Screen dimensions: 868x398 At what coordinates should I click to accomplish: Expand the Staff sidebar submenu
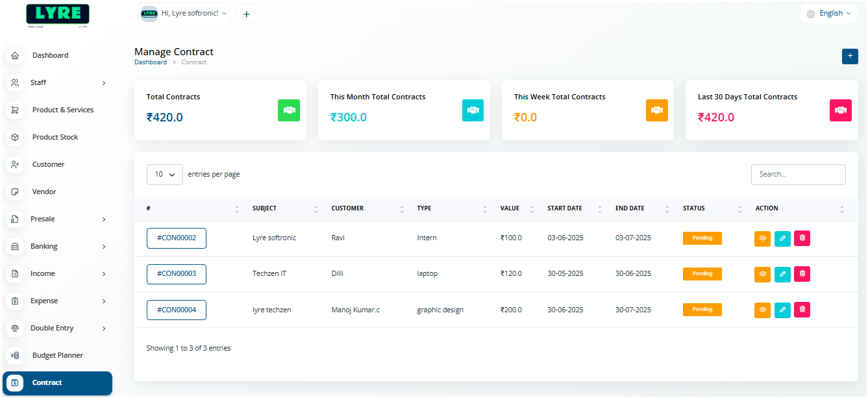pyautogui.click(x=58, y=83)
